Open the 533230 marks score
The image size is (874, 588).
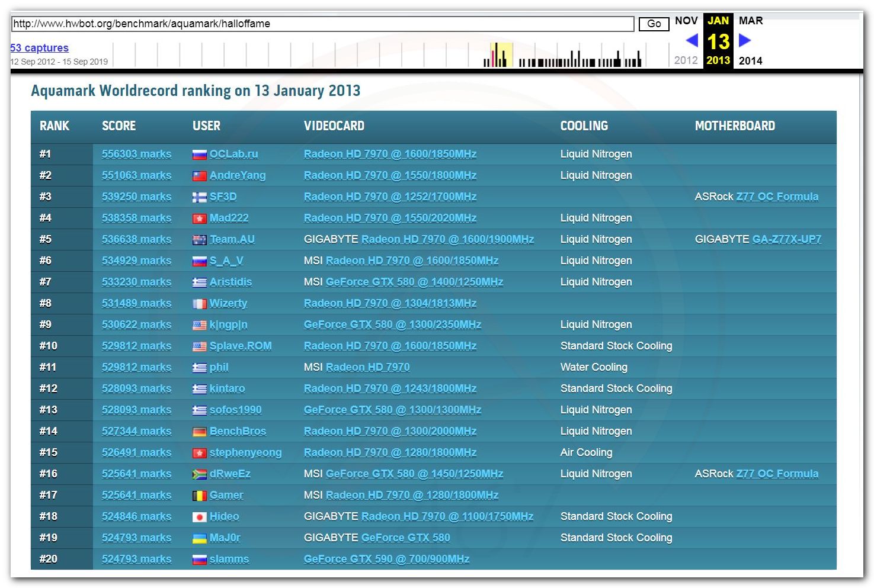pos(136,282)
